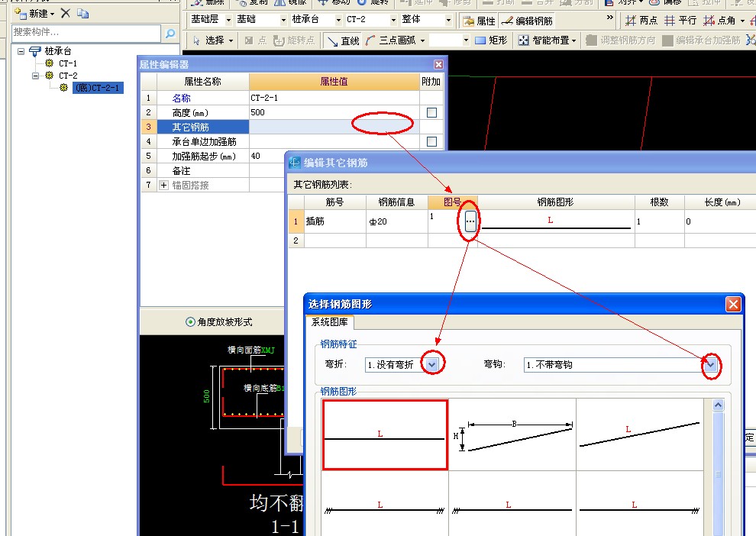Click the magnifier search icon
This screenshot has width=756, height=536.
point(170,33)
